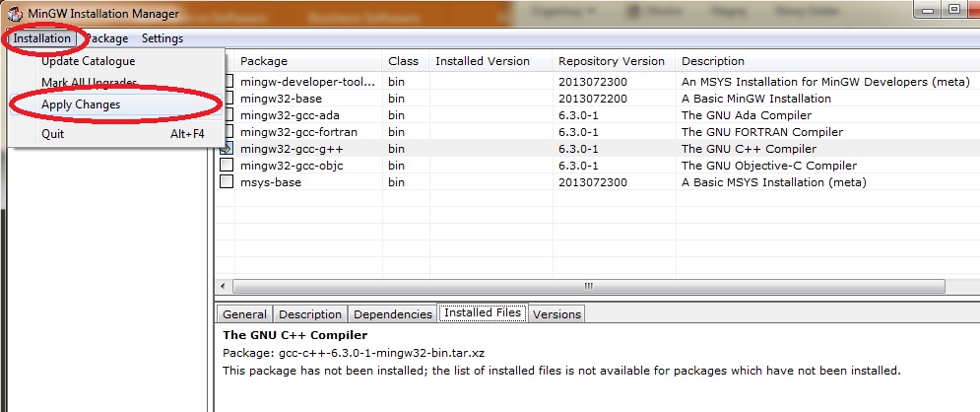Tick the mingw32-base package checkbox
The image size is (980, 412).
[x=229, y=99]
